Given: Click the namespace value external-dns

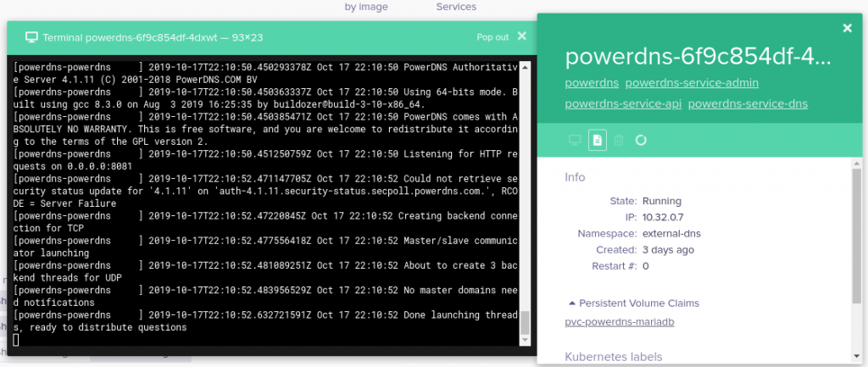Looking at the screenshot, I should tap(671, 233).
